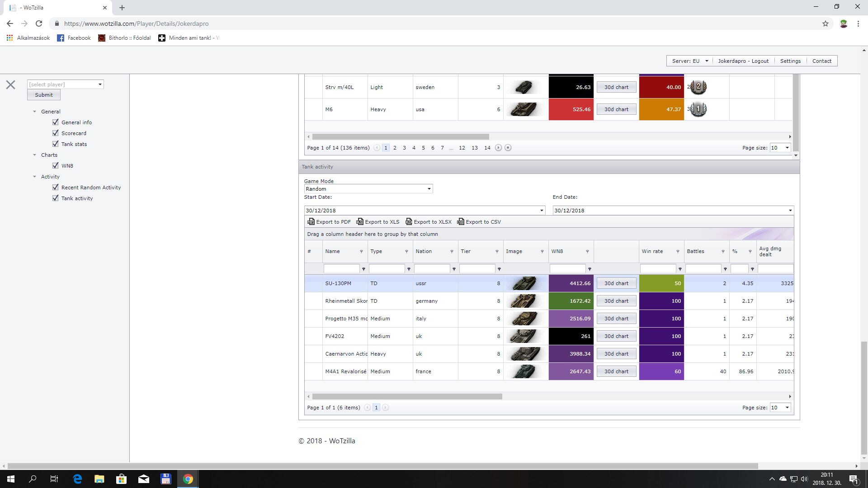This screenshot has width=868, height=488.
Task: Open Win rate column header filter icon
Action: (x=678, y=252)
